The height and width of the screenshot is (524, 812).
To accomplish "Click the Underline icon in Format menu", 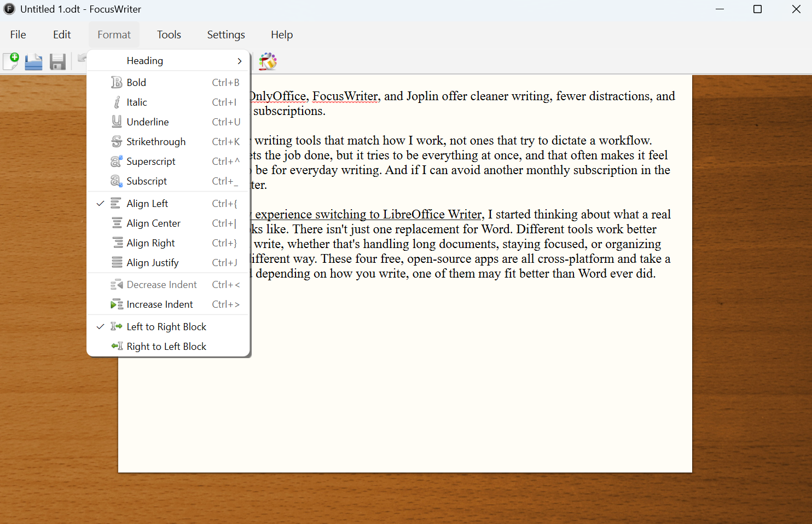I will [x=117, y=122].
